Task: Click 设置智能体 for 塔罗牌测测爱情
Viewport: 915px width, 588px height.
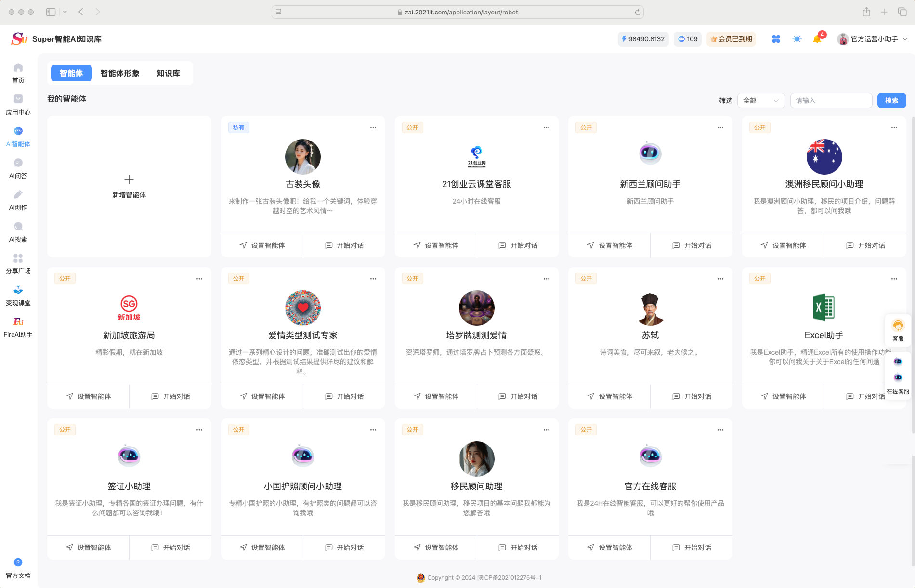Action: coord(436,396)
